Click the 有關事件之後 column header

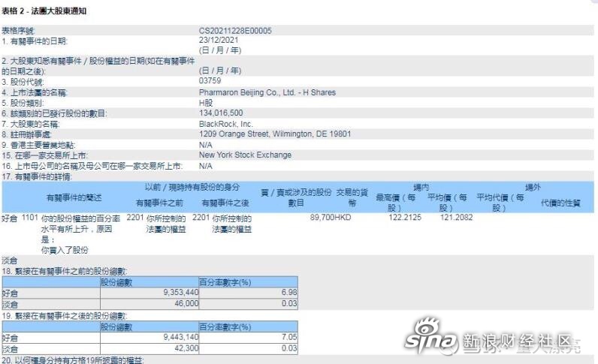pos(225,203)
